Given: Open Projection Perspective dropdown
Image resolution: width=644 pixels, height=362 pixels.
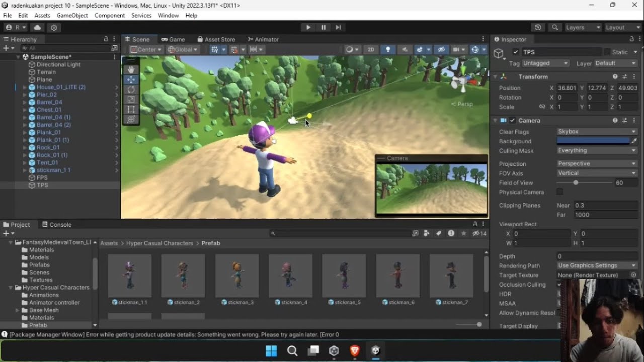Looking at the screenshot, I should pos(597,163).
